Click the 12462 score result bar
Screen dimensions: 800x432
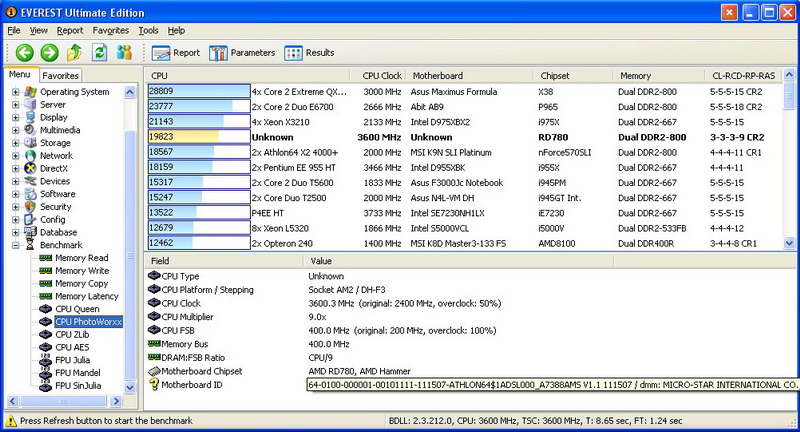(199, 243)
